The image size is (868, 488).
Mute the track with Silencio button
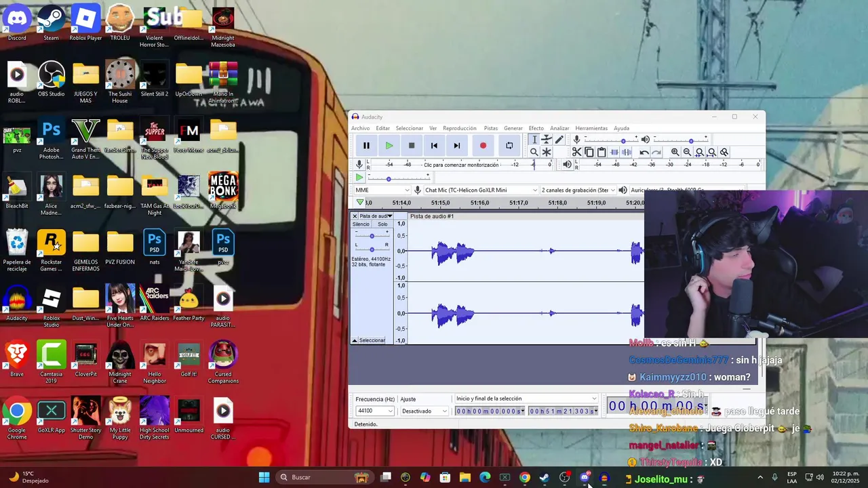tap(361, 224)
